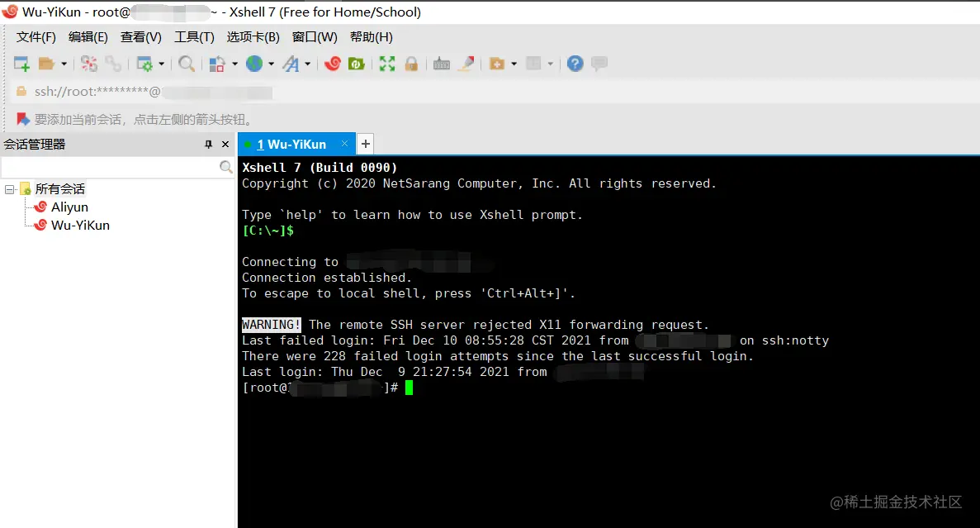Click the lock icon in address bar

pyautogui.click(x=21, y=92)
